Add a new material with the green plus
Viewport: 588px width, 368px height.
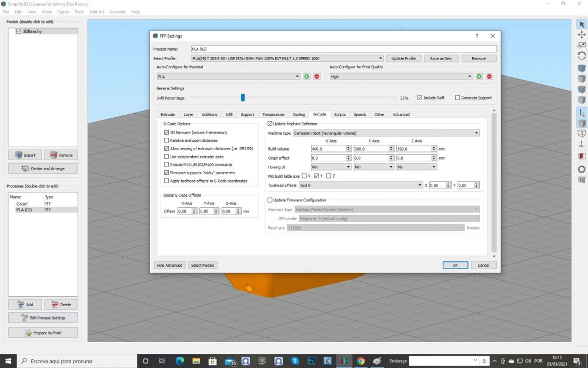[307, 77]
